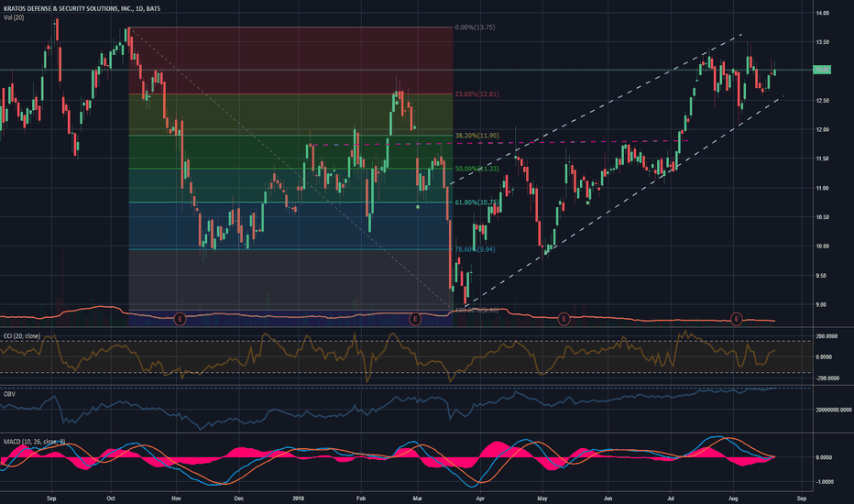This screenshot has height=504, width=854.
Task: Click the 12.50 price axis label
Action: (823, 101)
